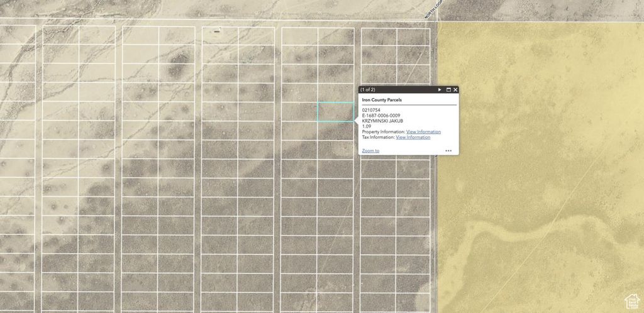Click the "(1 of 2)" feature counter
Image resolution: width=644 pixels, height=313 pixels.
[x=368, y=90]
